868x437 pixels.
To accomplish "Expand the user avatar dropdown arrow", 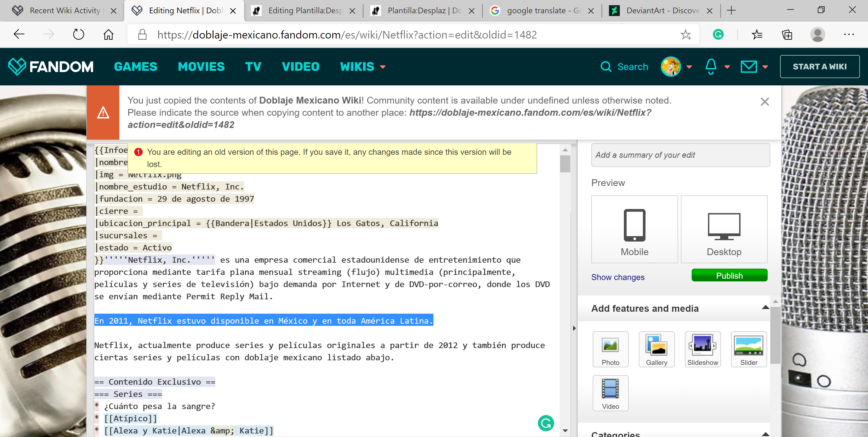I will [689, 67].
